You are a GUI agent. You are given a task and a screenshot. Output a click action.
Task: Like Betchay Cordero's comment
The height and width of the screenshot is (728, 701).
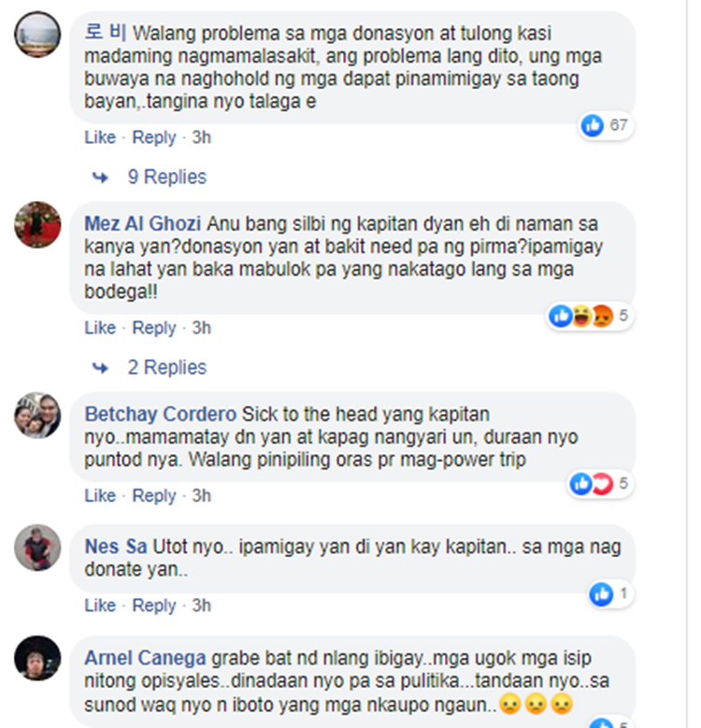(100, 495)
